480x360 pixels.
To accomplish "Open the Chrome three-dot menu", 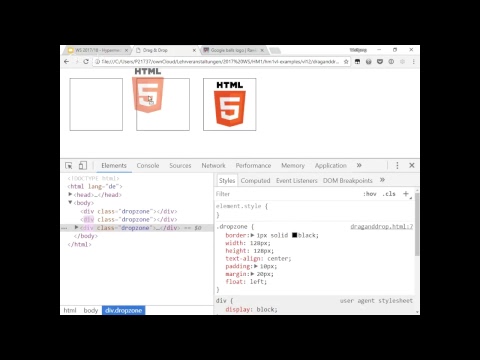I will (x=414, y=62).
